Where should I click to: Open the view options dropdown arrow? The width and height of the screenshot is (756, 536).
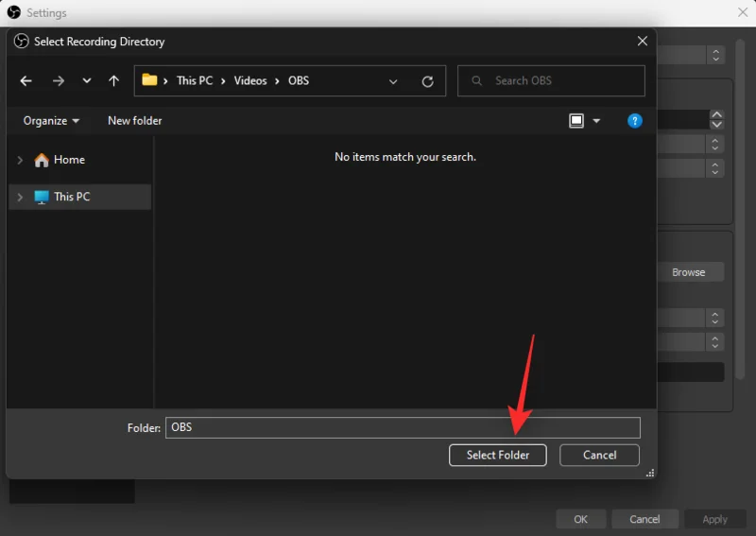point(596,121)
